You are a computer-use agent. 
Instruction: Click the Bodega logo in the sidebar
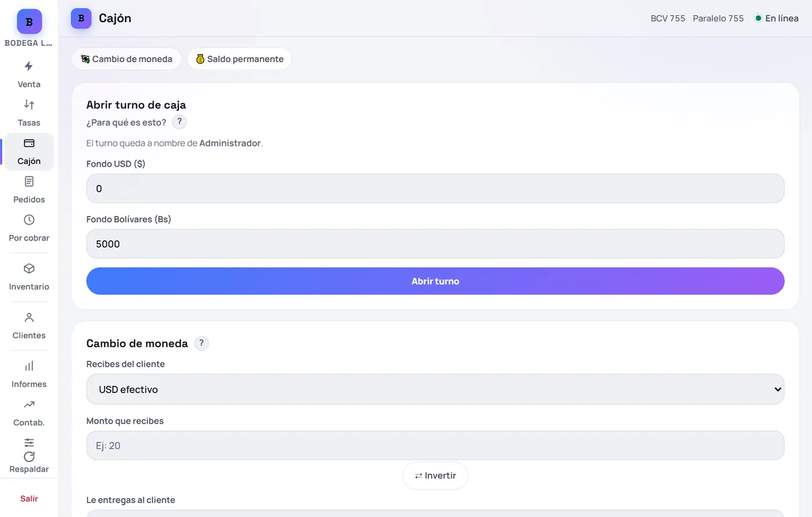click(x=29, y=21)
